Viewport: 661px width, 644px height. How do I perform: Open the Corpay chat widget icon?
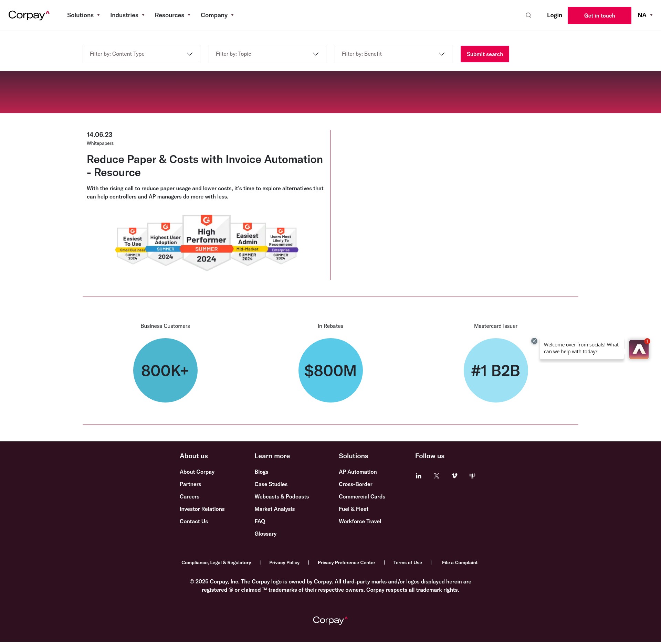639,350
